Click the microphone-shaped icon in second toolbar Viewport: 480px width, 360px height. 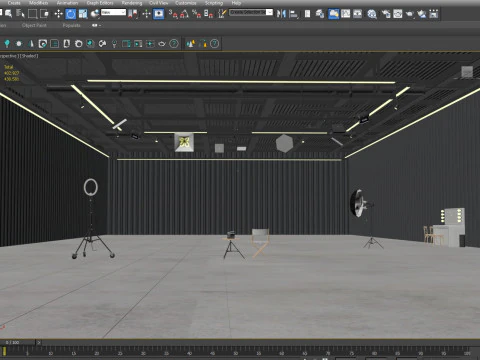pyautogui.click(x=114, y=44)
